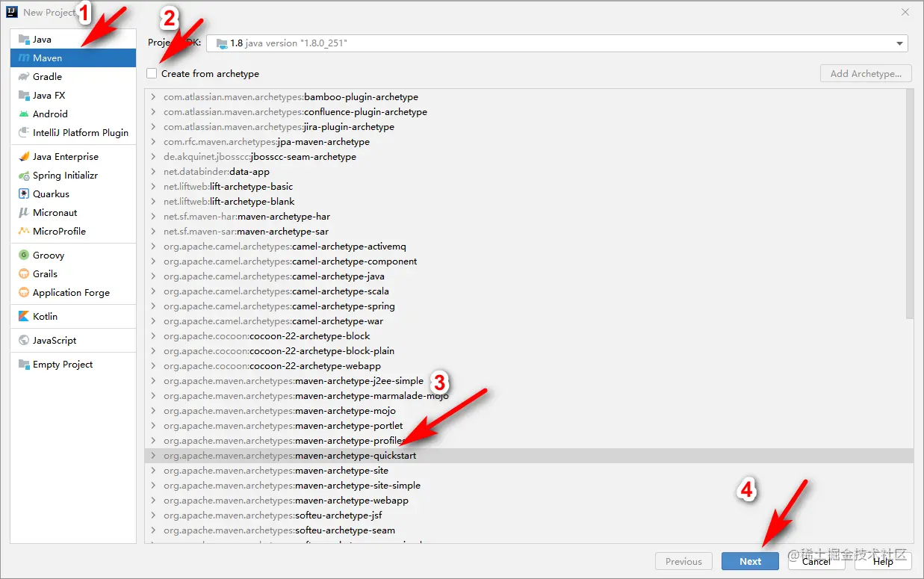
Task: Select jira-plugin-archetype row
Action: tap(524, 127)
